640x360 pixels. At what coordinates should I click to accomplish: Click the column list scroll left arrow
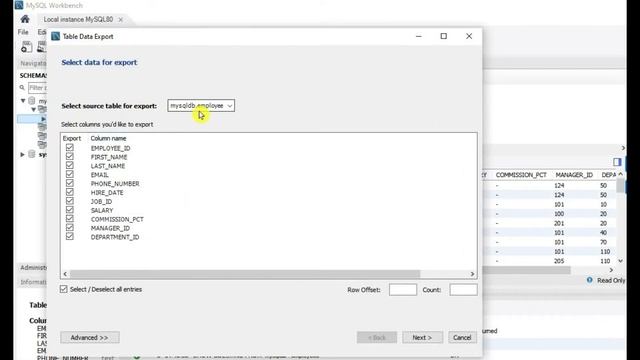[x=65, y=274]
